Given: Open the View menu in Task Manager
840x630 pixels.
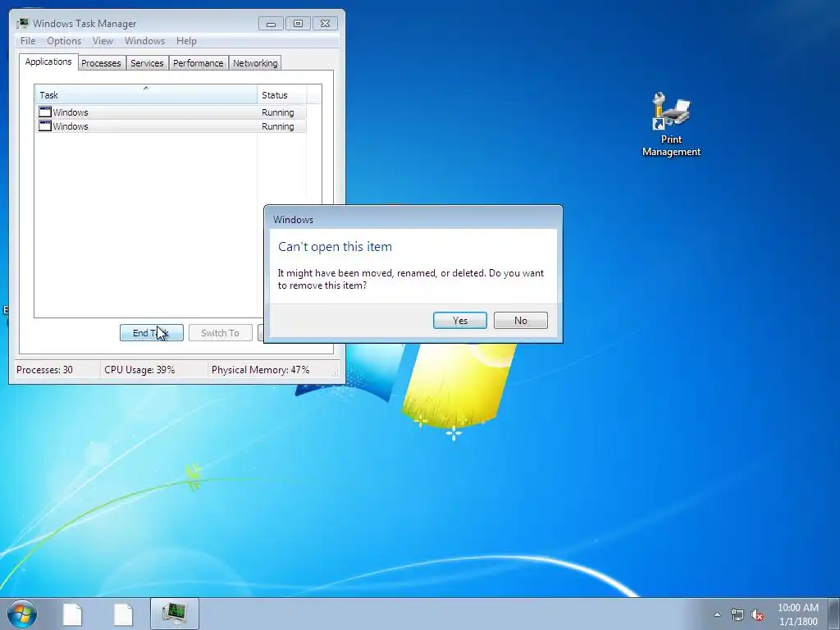Looking at the screenshot, I should click(x=103, y=41).
